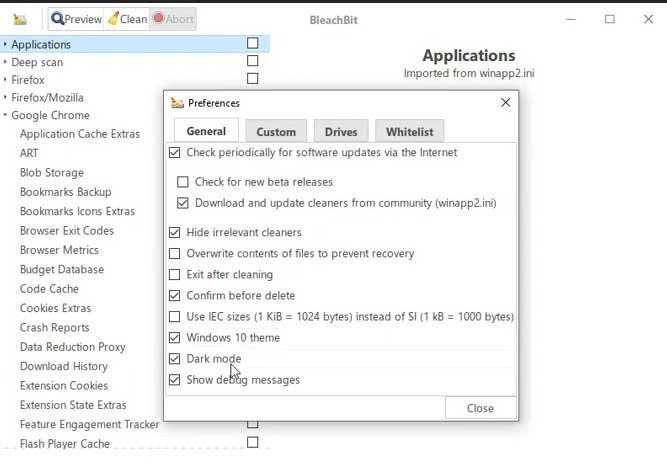The image size is (667, 476).
Task: Close the Preferences dialog with X
Action: (505, 102)
